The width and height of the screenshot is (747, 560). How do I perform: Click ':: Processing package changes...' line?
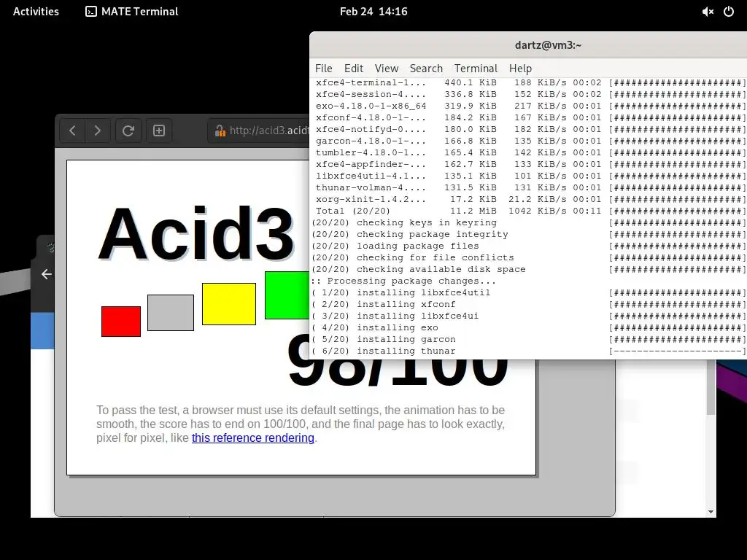click(x=403, y=281)
